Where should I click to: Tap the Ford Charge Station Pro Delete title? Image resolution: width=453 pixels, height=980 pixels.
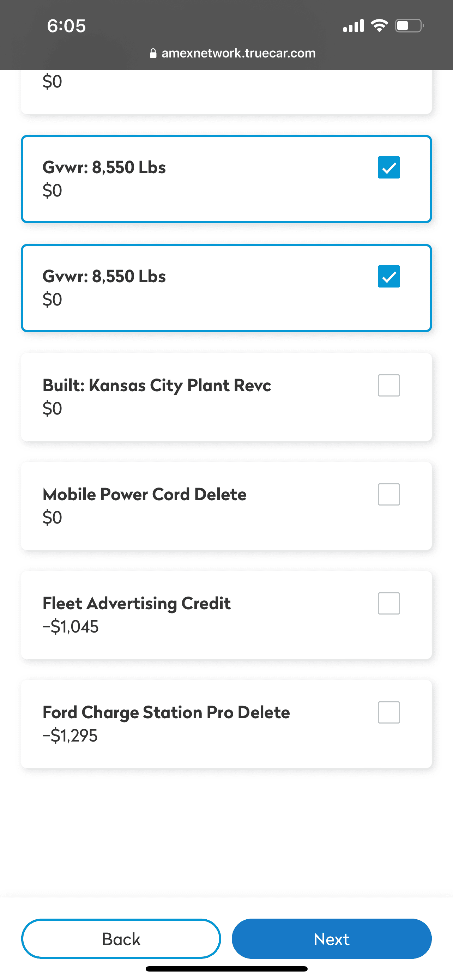(166, 713)
